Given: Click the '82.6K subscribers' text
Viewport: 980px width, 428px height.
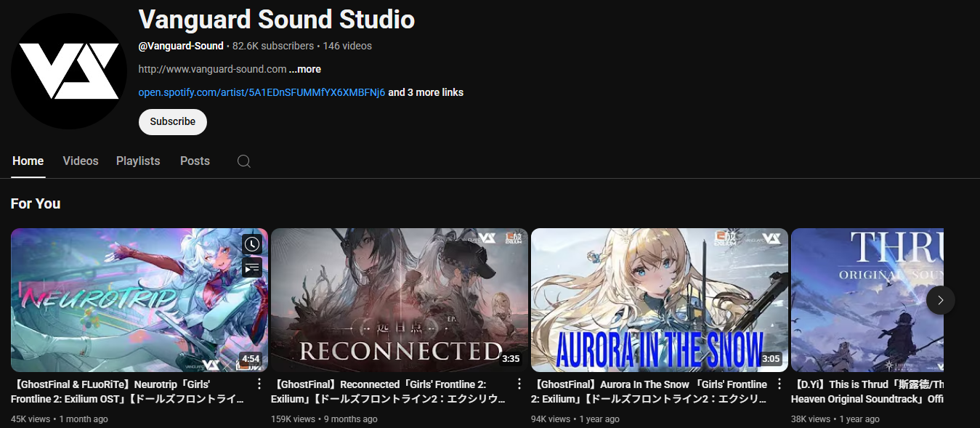Looking at the screenshot, I should point(273,46).
